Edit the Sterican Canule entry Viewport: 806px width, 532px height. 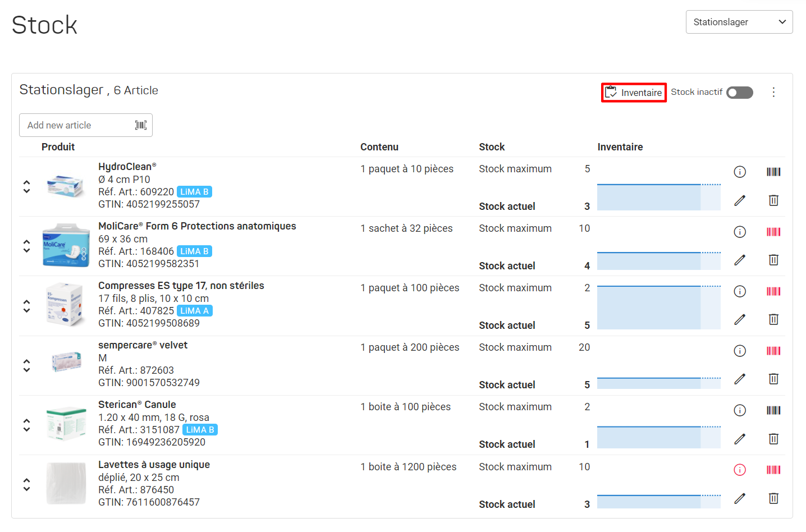tap(740, 439)
